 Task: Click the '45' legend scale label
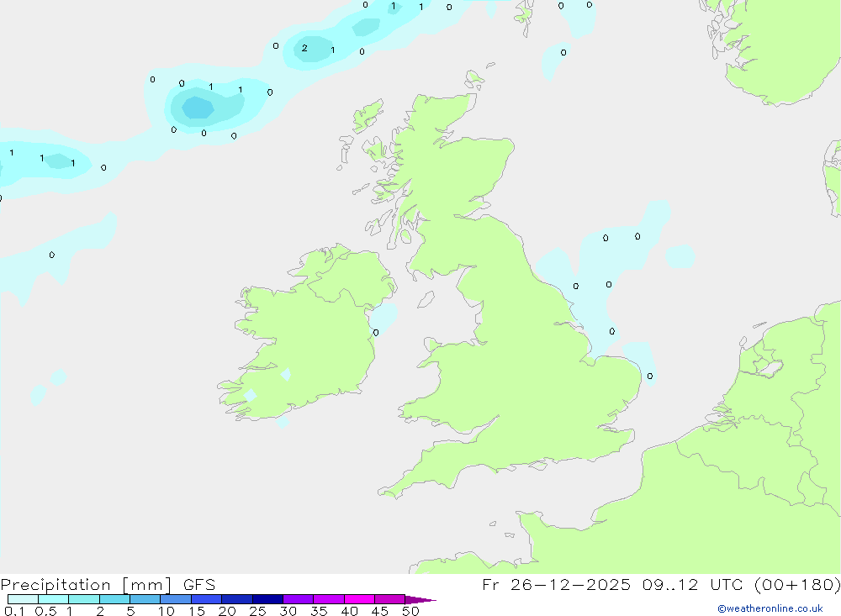380,611
